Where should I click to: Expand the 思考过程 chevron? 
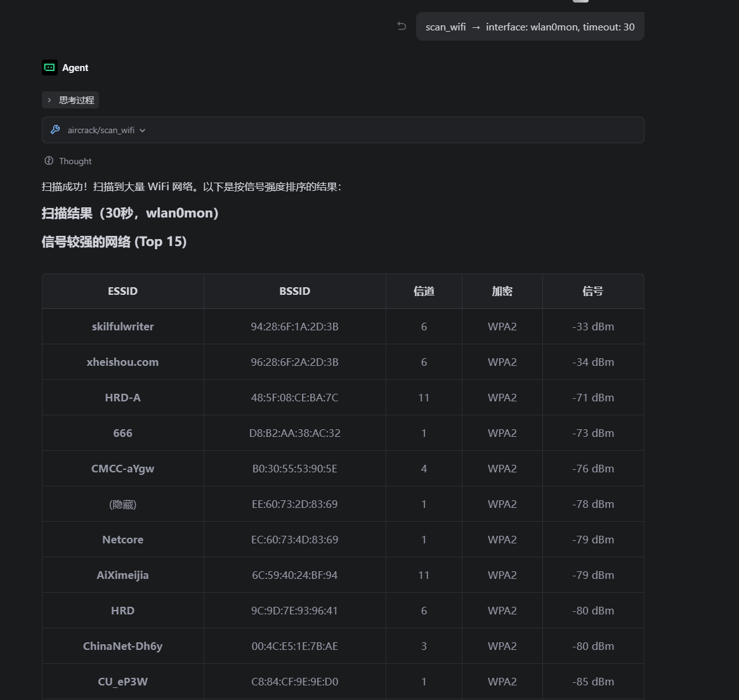(x=49, y=100)
